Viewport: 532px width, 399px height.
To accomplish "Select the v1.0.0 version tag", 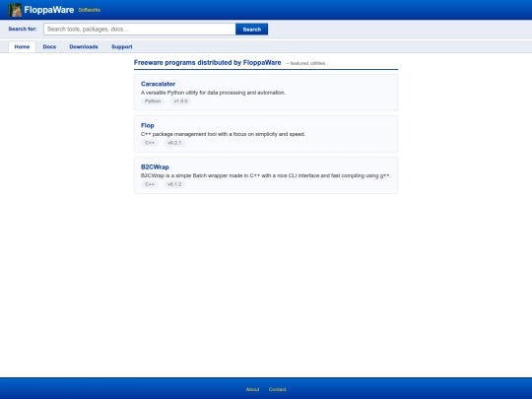I will click(x=180, y=101).
